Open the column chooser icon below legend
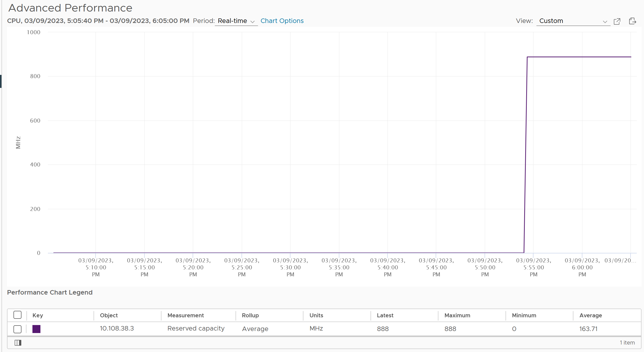This screenshot has height=352, width=644. [x=18, y=343]
